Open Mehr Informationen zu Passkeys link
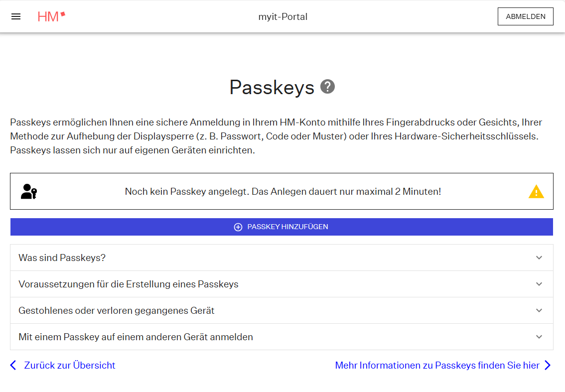 [x=437, y=365]
